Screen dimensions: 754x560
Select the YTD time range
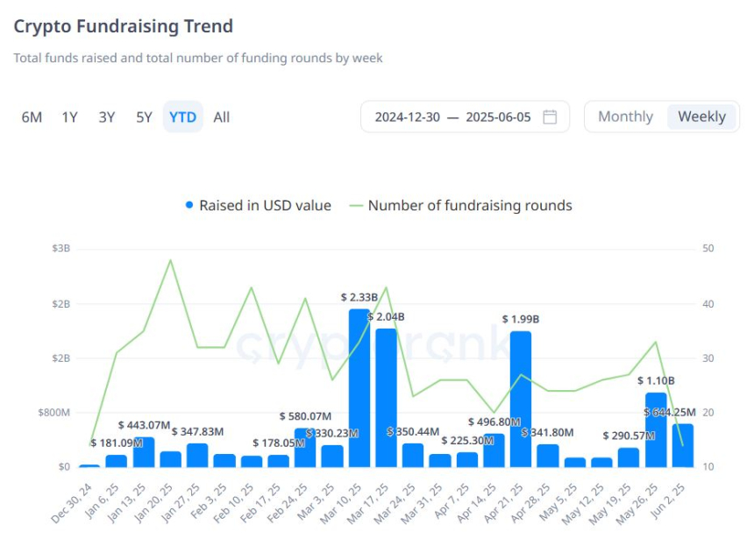(183, 117)
